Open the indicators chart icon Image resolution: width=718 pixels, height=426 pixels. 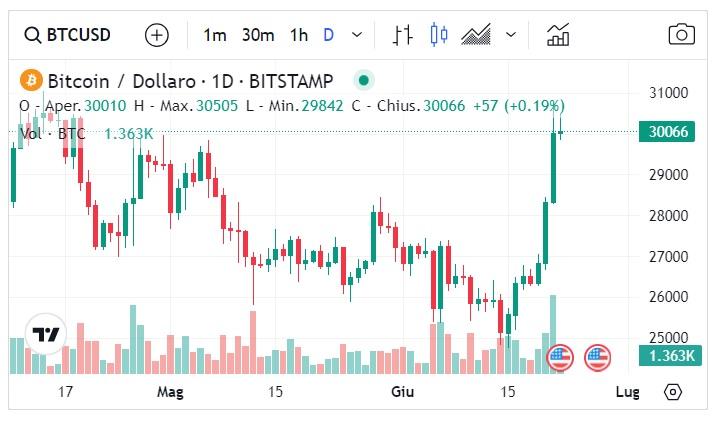pyautogui.click(x=558, y=35)
